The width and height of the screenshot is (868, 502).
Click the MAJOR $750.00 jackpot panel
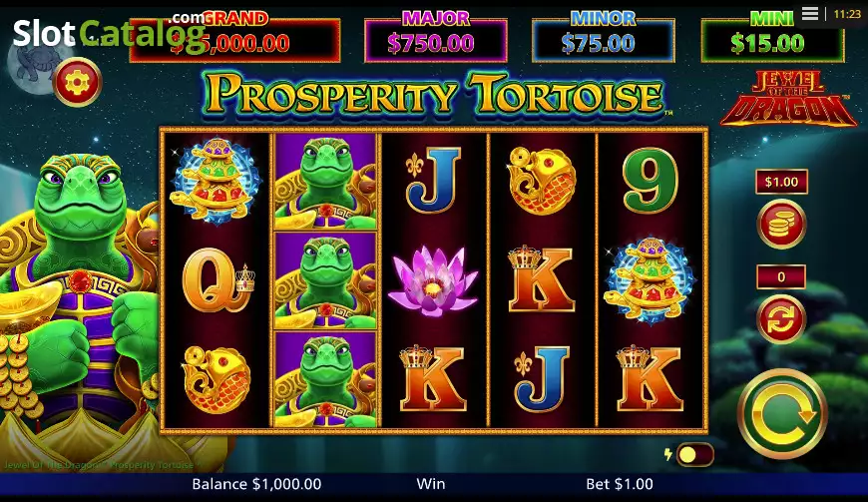coord(436,39)
